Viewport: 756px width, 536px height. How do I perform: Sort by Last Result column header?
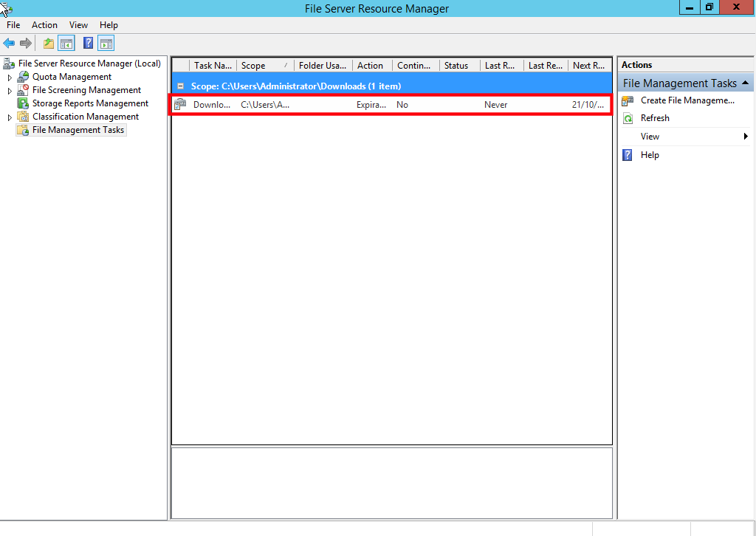546,66
